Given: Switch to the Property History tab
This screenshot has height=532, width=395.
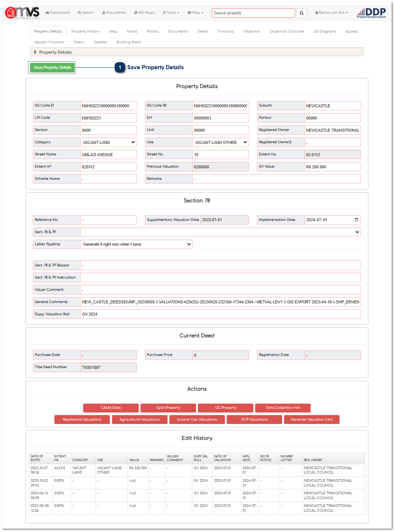Looking at the screenshot, I should pyautogui.click(x=86, y=31).
